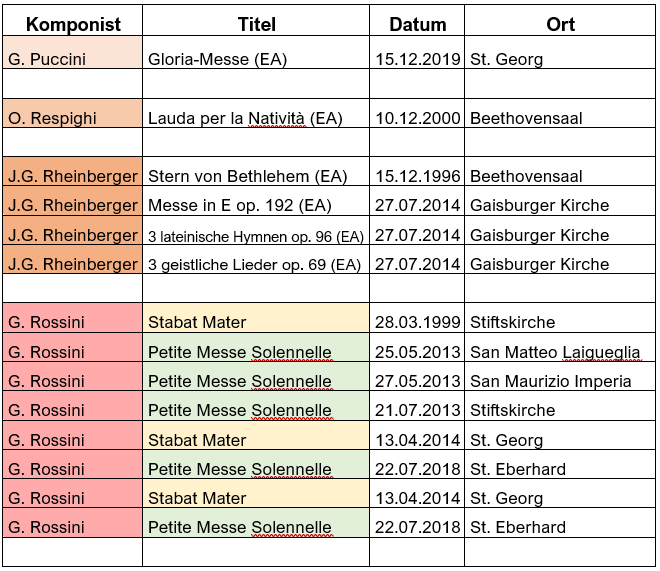Select the date 28.03.1999 cell
The height and width of the screenshot is (571, 660).
tap(417, 318)
